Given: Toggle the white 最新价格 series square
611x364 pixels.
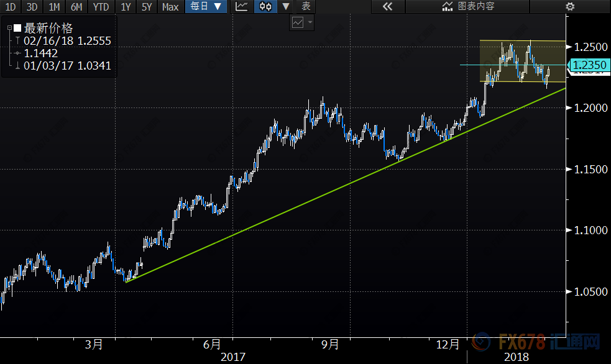Looking at the screenshot, I should pos(17,29).
